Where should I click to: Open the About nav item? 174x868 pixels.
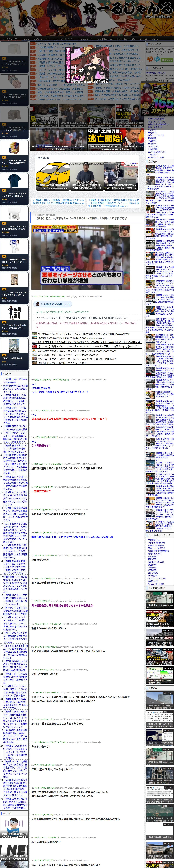(26, 39)
